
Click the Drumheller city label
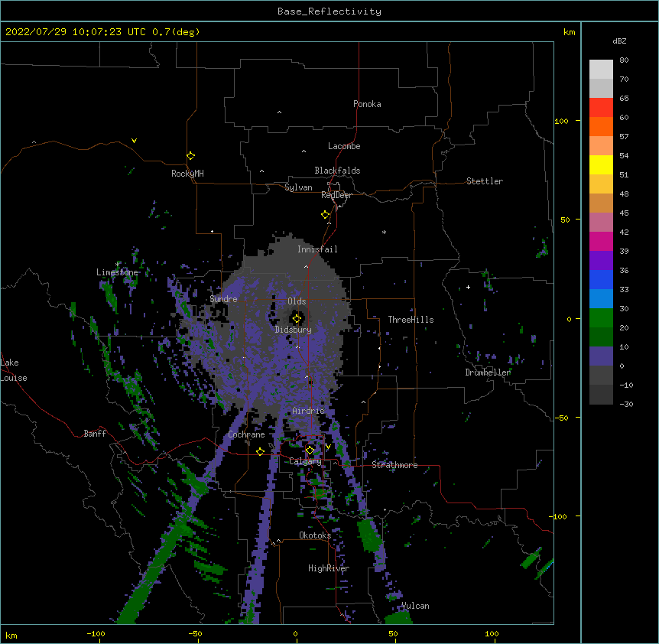tap(488, 372)
